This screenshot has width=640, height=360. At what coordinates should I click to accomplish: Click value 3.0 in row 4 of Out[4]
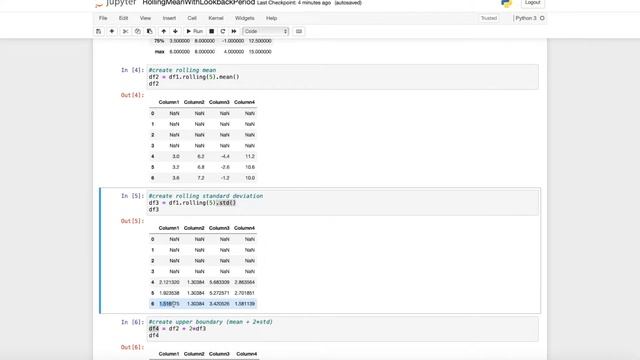pos(176,156)
